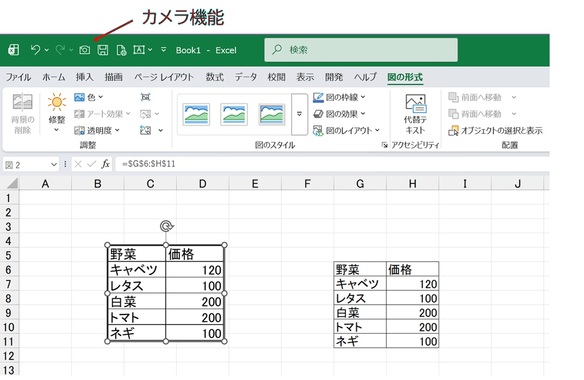The width and height of the screenshot is (584, 380).
Task: Click the text box icon in quick access
Action: [x=139, y=50]
